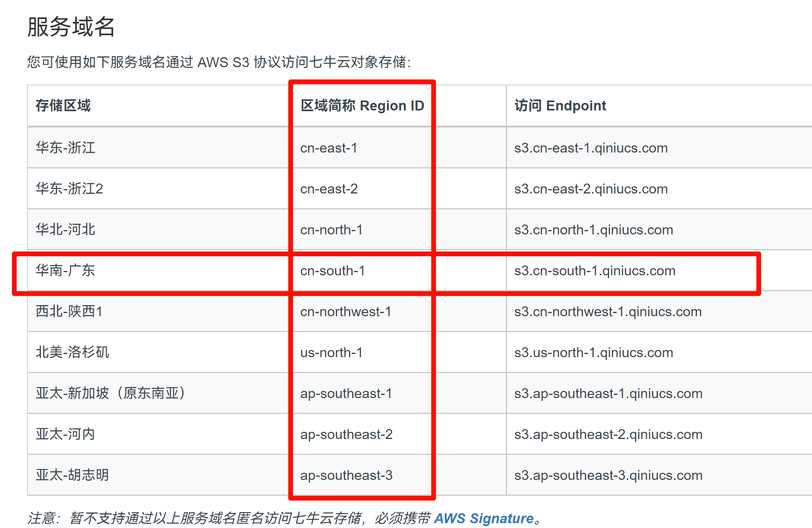Click the ap-southeast-2 region ID cell
Viewport: 812px width, 528px height.
pyautogui.click(x=346, y=435)
